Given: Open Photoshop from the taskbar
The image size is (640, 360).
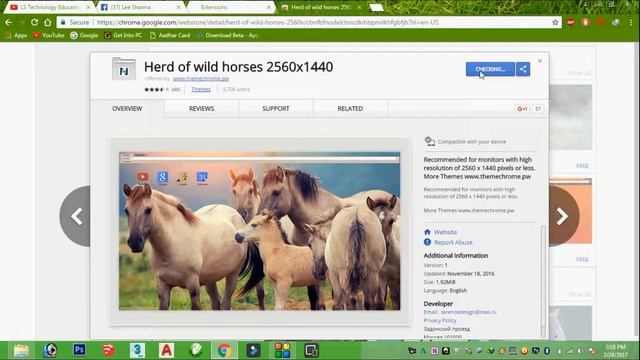Looking at the screenshot, I should [x=79, y=350].
